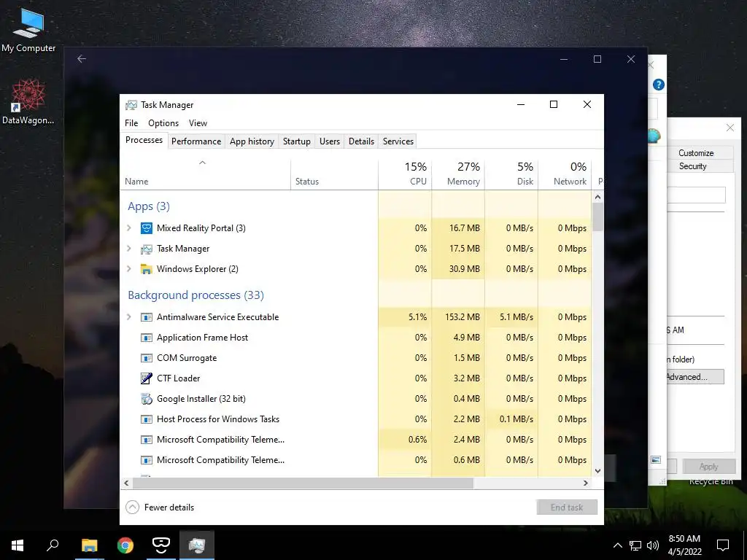Select the first Microsoft Compatibility Teleme... row at 0.6% CPU
The height and width of the screenshot is (560, 747).
tap(356, 440)
